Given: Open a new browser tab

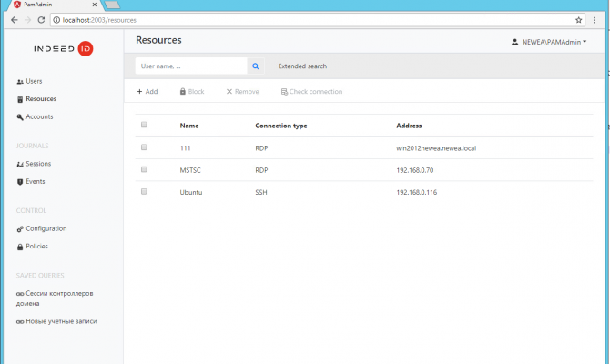Looking at the screenshot, I should click(x=112, y=5).
